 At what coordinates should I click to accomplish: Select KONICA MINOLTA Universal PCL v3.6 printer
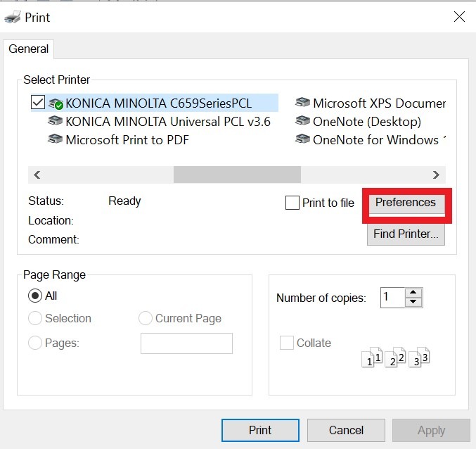click(x=167, y=121)
